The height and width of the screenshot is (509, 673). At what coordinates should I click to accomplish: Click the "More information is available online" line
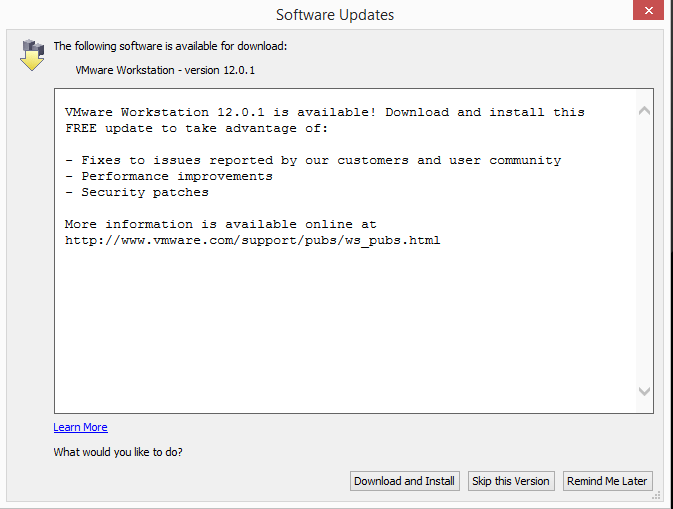220,224
